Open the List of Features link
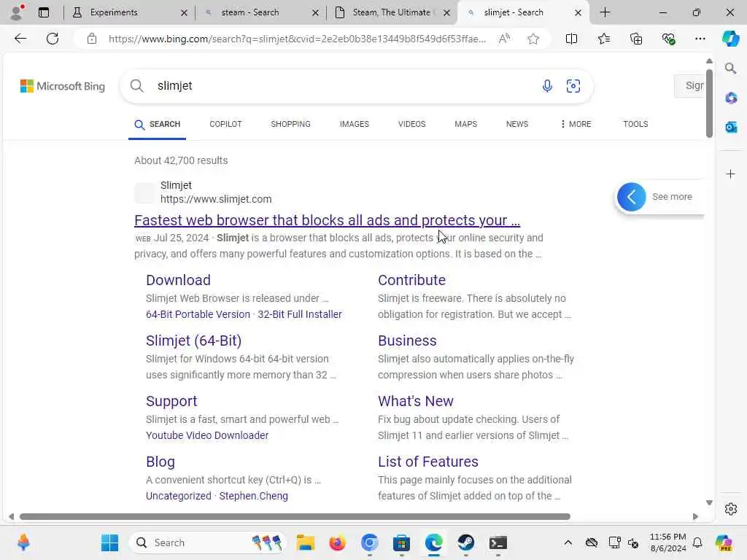This screenshot has width=747, height=560. click(427, 462)
